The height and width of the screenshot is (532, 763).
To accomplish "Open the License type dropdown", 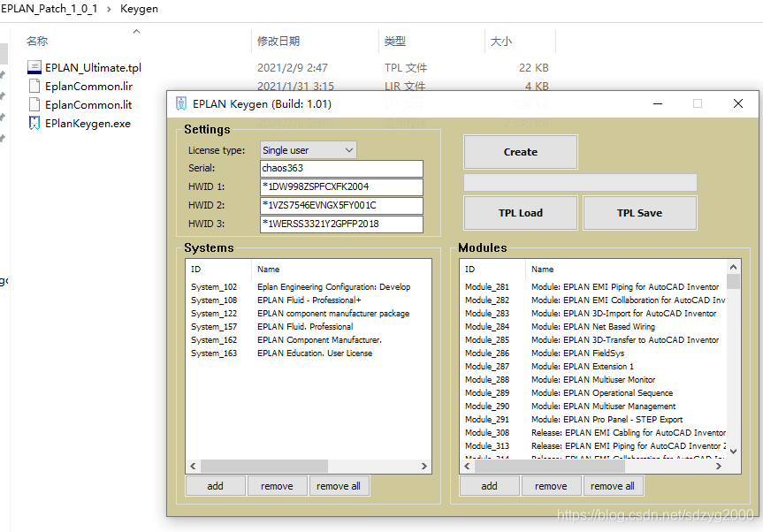I will 308,150.
